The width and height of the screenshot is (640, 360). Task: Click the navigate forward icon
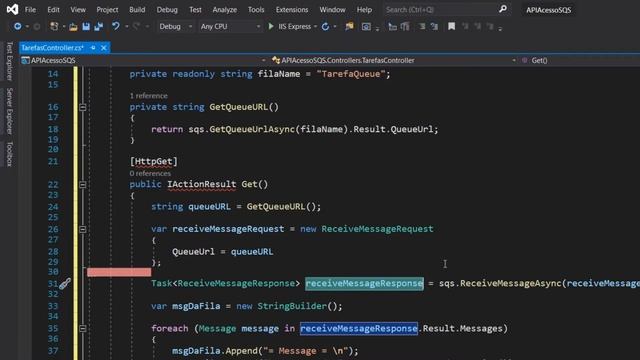click(37, 27)
